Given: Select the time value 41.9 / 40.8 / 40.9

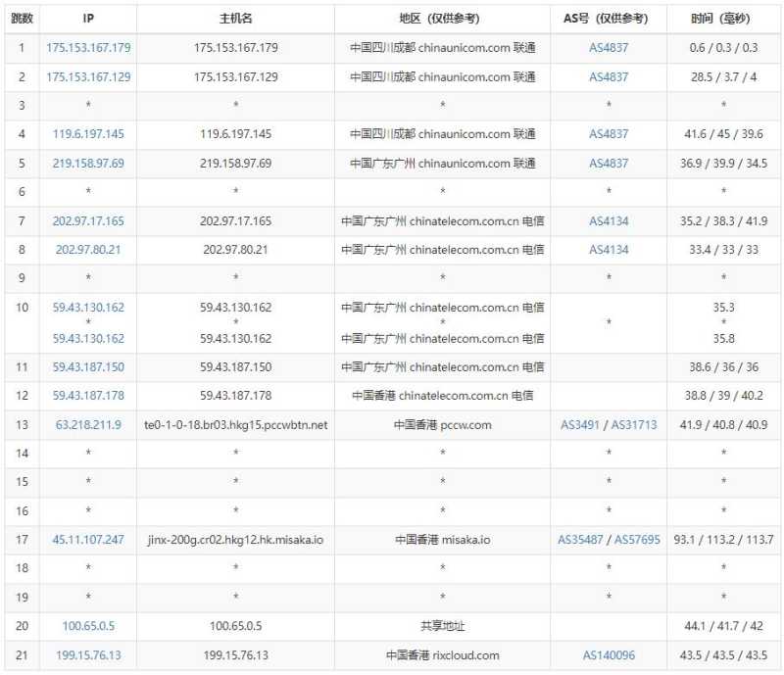Looking at the screenshot, I should [x=723, y=425].
